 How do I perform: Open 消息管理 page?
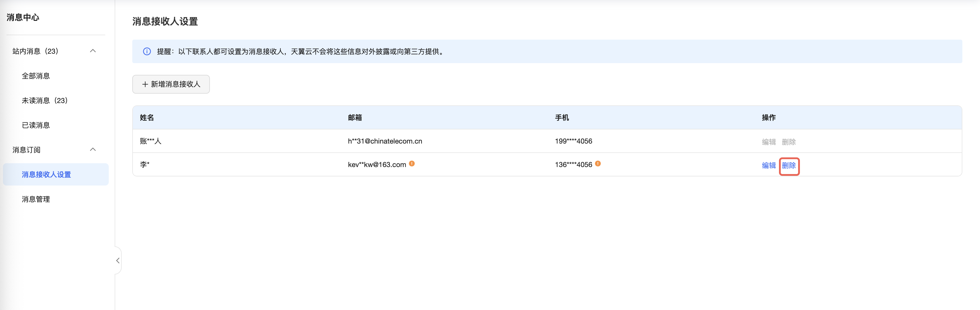point(36,199)
